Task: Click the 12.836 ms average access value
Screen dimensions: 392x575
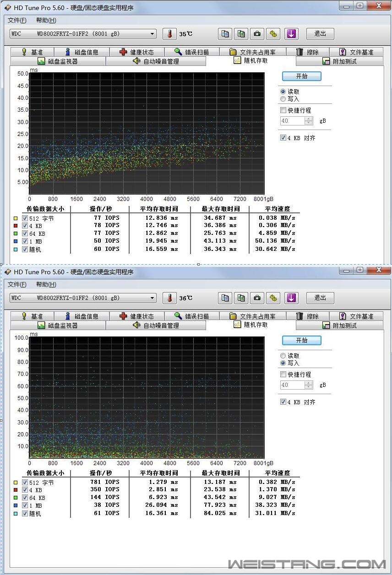Action: [161, 218]
